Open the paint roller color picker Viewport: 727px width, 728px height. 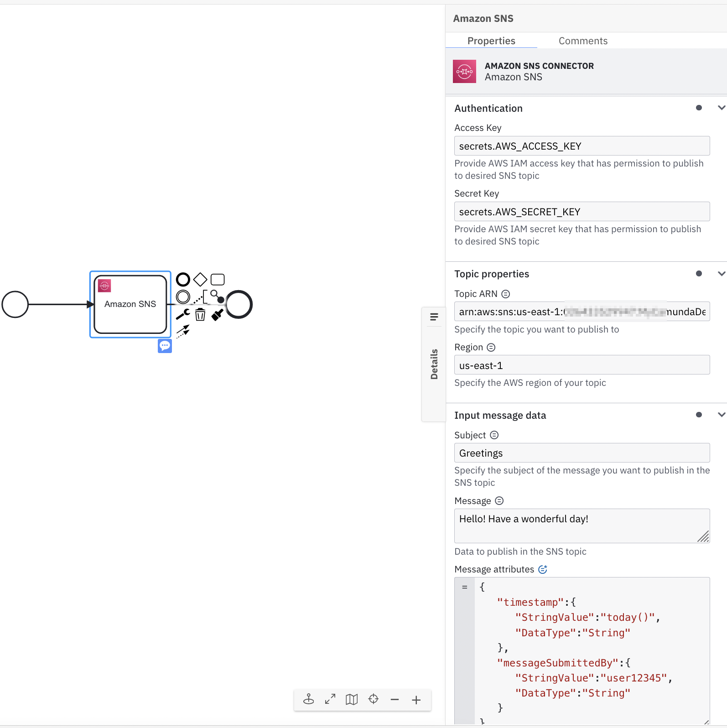click(218, 314)
